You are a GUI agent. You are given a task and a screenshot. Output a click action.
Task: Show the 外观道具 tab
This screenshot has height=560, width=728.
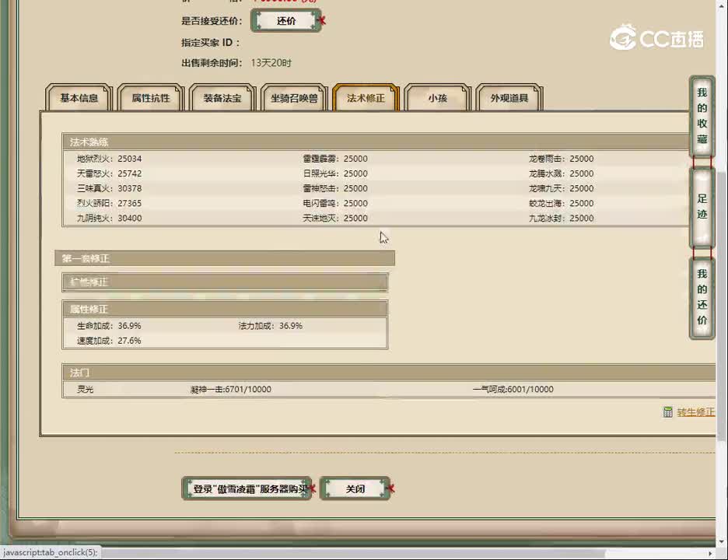(x=509, y=99)
